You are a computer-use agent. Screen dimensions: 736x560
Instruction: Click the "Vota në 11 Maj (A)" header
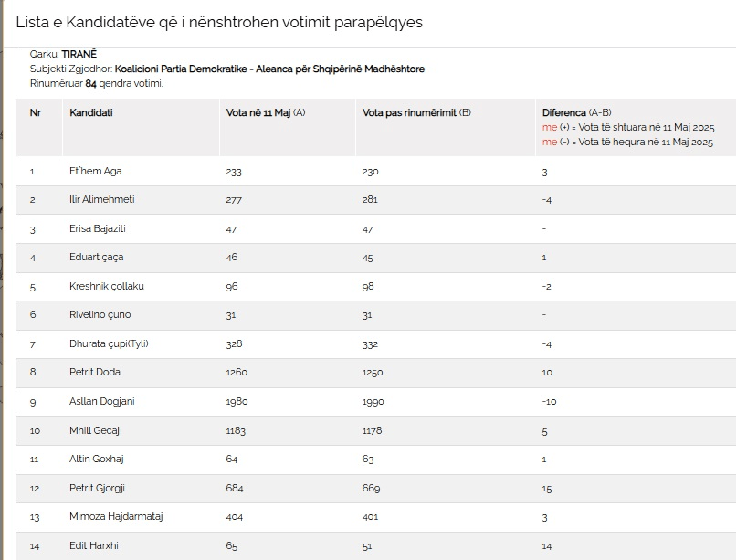[266, 112]
